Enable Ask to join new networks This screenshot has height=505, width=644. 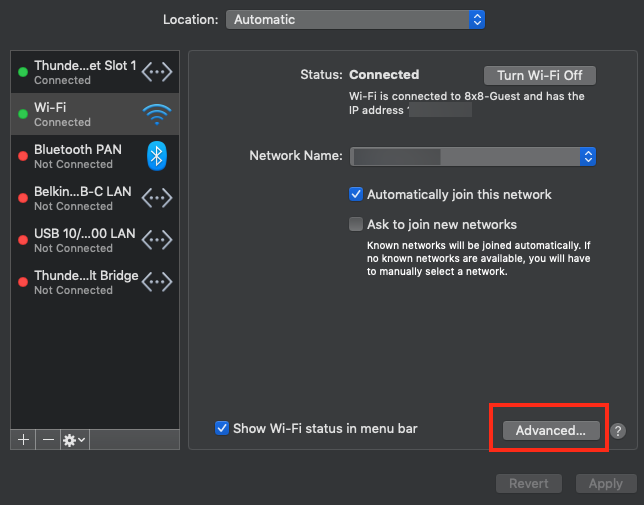[x=356, y=224]
